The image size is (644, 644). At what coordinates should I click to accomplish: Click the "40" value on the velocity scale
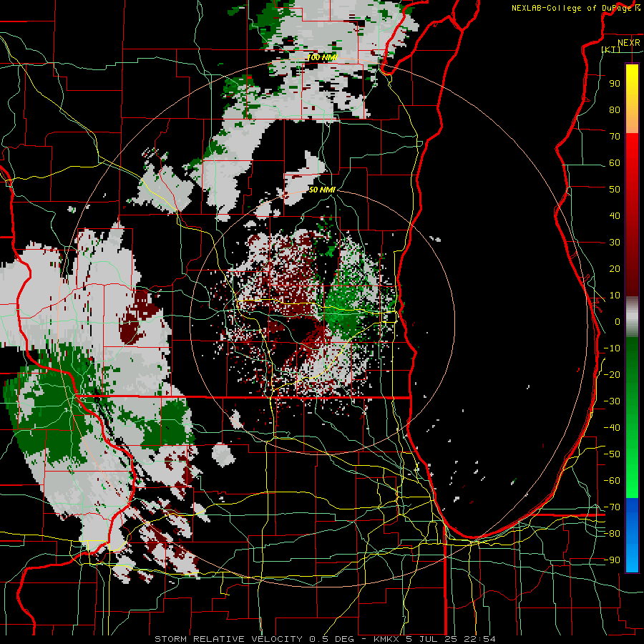pyautogui.click(x=615, y=216)
